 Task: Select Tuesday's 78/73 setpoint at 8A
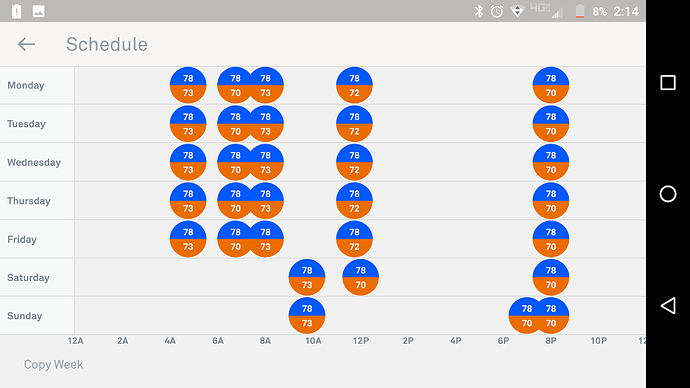(267, 124)
